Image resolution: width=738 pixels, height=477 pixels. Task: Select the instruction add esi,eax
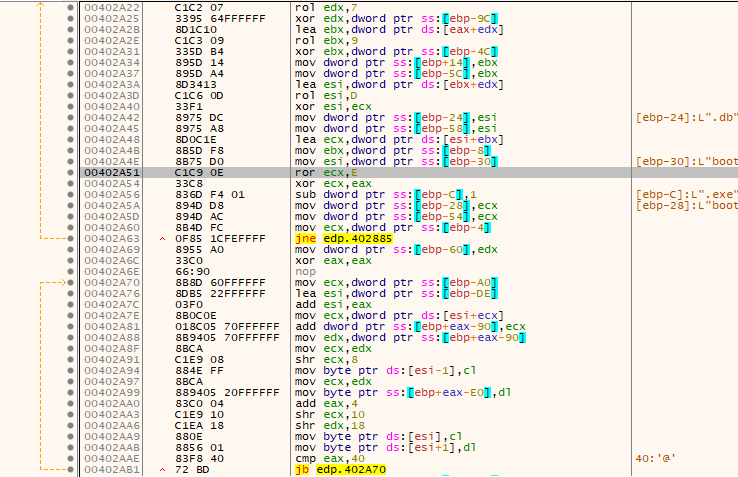pyautogui.click(x=333, y=304)
